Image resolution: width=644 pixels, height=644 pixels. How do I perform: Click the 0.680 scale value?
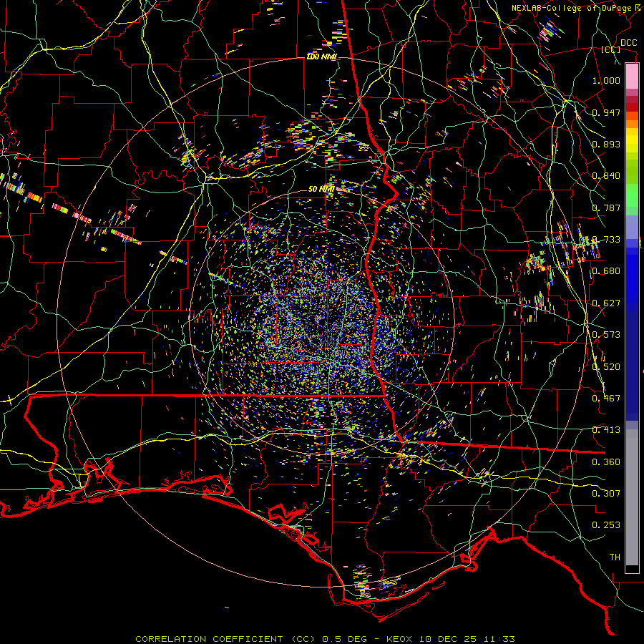pos(606,271)
